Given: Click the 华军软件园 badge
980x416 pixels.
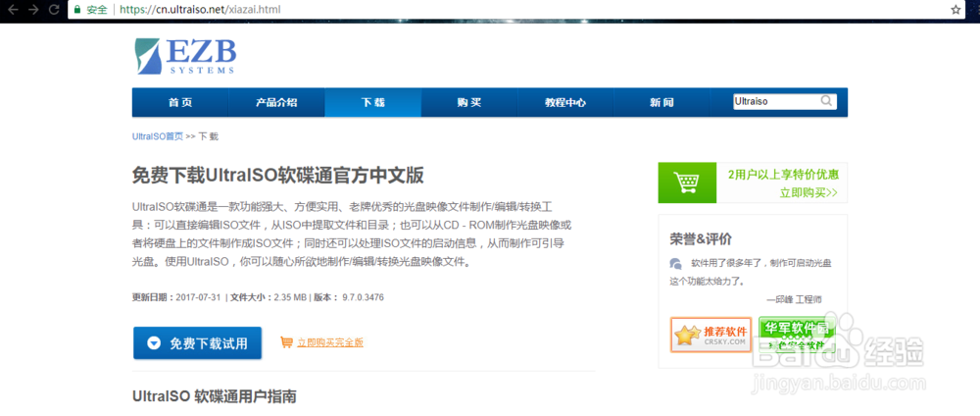Looking at the screenshot, I should [x=796, y=335].
